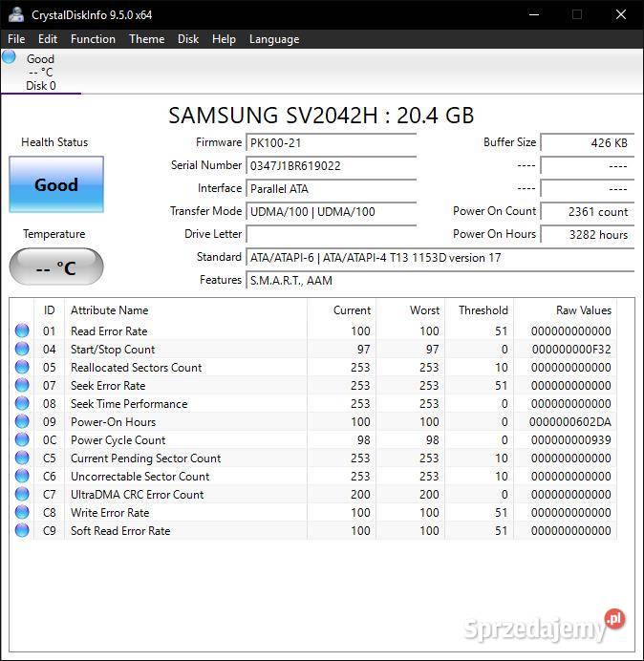Click the status orb for UltraDMA CRC Error Count

22,494
